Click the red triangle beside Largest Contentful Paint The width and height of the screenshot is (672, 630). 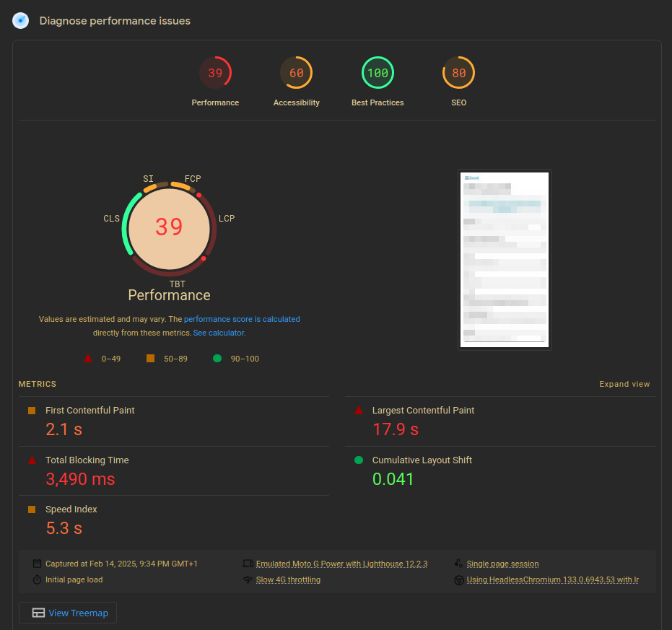359,410
